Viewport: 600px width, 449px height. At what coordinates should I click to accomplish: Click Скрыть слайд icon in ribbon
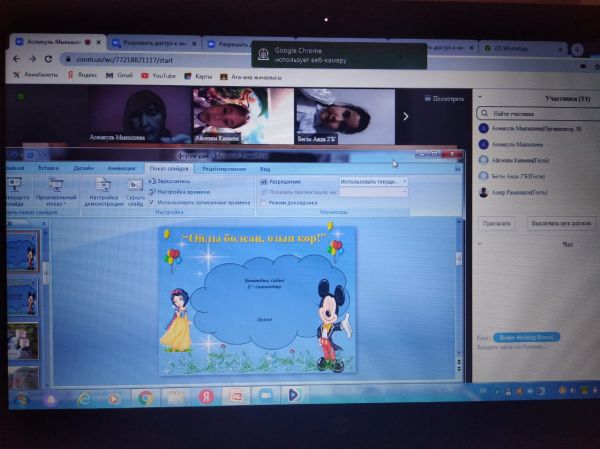tap(135, 188)
